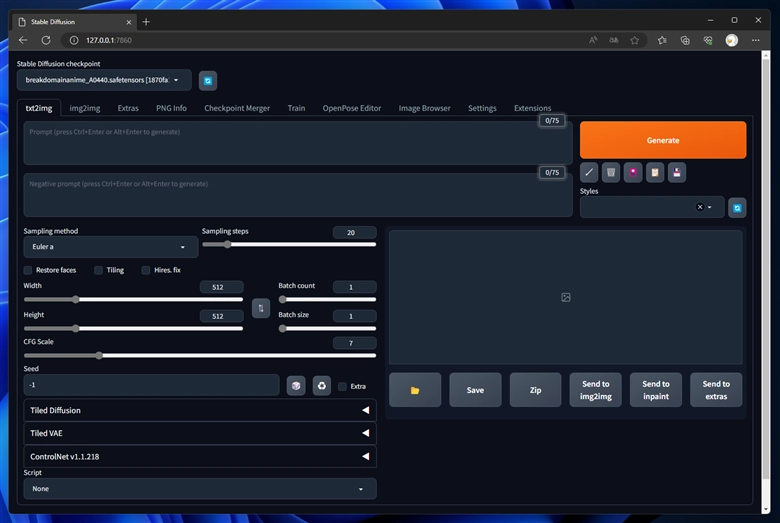Image resolution: width=780 pixels, height=523 pixels.
Task: Clear the Styles selection X
Action: click(700, 207)
